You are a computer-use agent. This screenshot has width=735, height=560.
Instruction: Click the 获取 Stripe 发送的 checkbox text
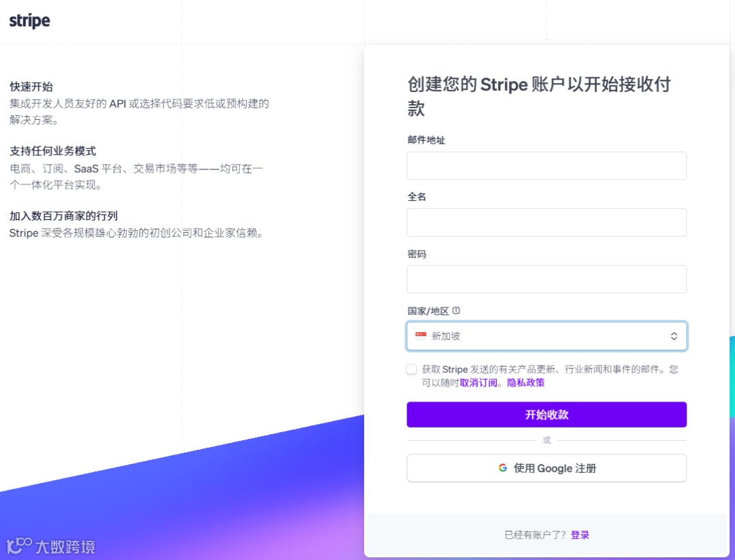[x=550, y=376]
